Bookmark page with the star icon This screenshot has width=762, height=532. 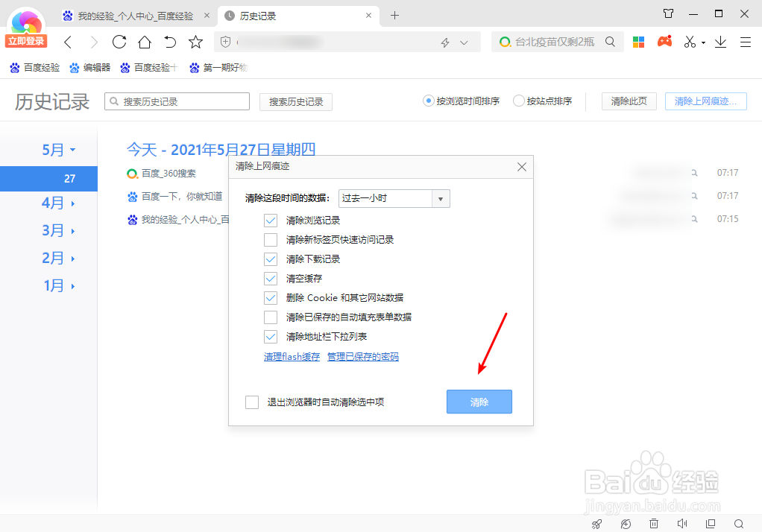(x=195, y=42)
